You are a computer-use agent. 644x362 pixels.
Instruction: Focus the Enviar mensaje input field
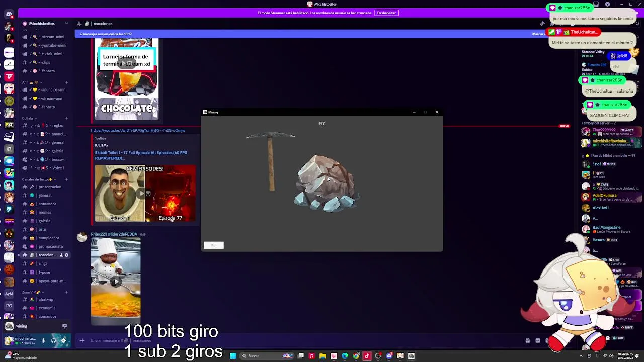click(302, 341)
